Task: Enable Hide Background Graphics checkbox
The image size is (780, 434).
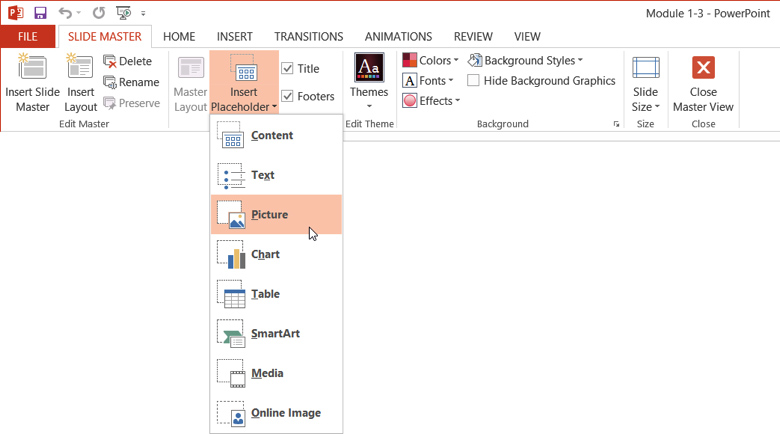Action: pyautogui.click(x=474, y=81)
